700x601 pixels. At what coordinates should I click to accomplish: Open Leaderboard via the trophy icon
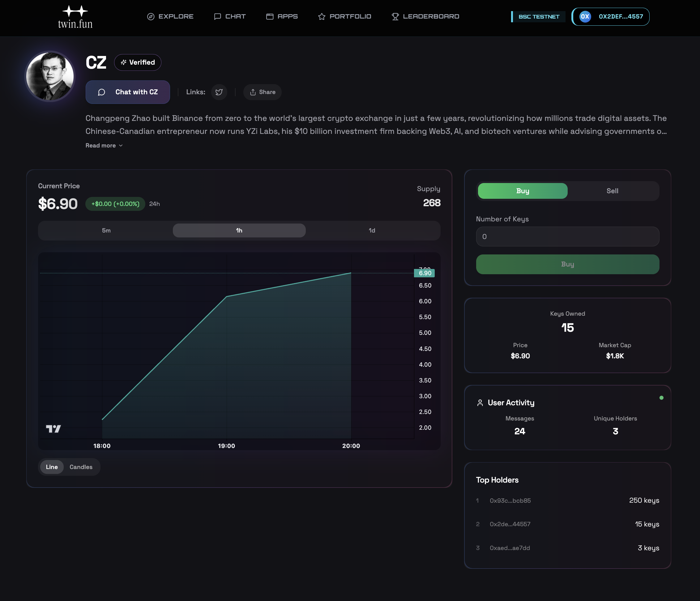point(395,16)
